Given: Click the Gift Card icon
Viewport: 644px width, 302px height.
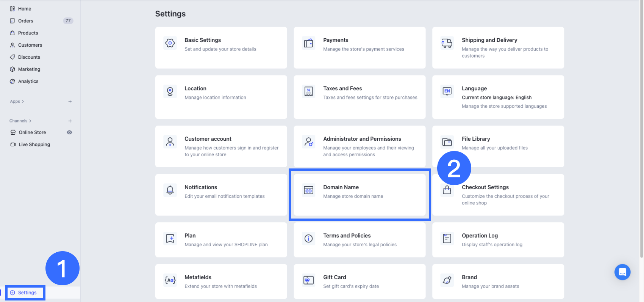Looking at the screenshot, I should (x=309, y=280).
